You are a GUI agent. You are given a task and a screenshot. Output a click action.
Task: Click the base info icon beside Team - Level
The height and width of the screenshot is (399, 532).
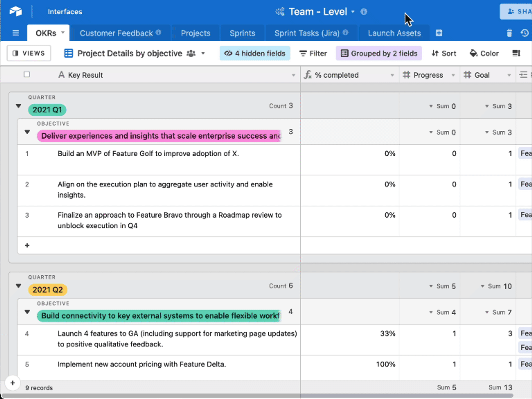[364, 12]
